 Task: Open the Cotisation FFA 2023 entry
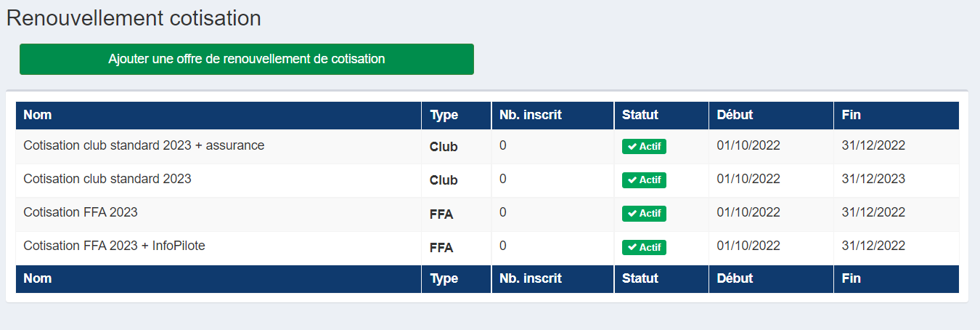(487, 214)
